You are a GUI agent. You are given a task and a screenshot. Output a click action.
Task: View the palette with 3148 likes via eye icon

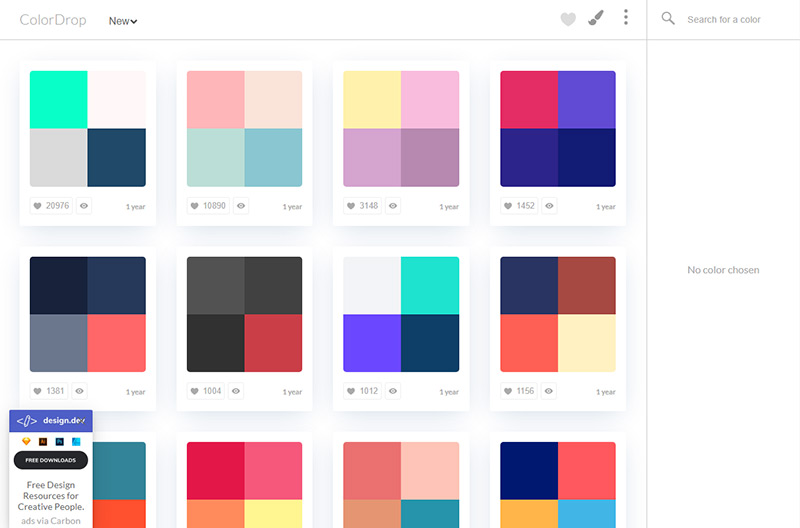[393, 206]
